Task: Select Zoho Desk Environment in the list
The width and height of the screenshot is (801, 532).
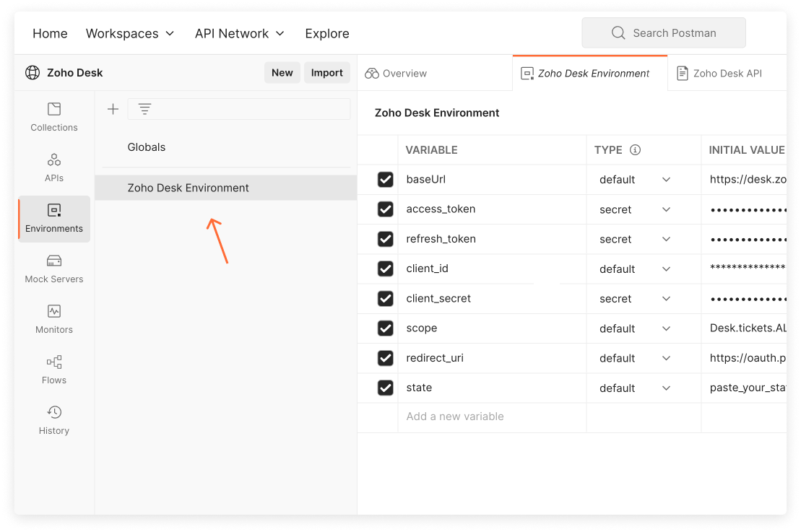Action: 226,188
